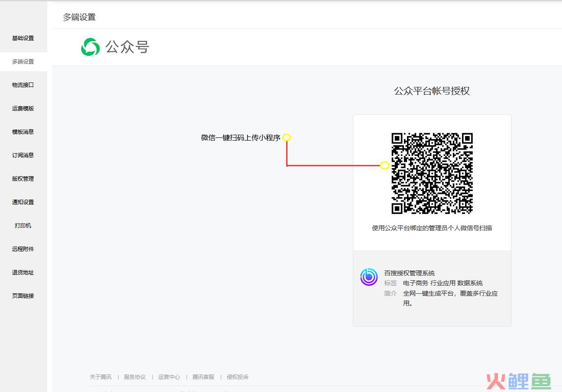Open the 页面链接 section
The image size is (562, 392).
point(23,296)
